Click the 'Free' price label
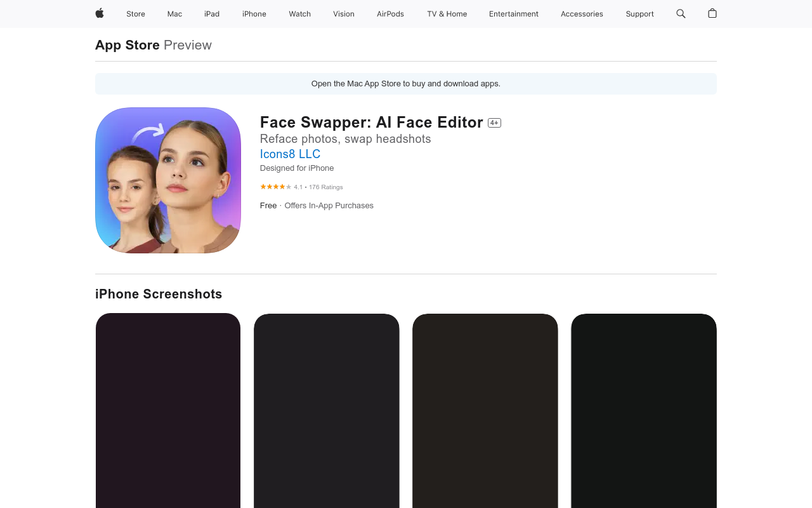Image resolution: width=812 pixels, height=508 pixels. click(268, 206)
